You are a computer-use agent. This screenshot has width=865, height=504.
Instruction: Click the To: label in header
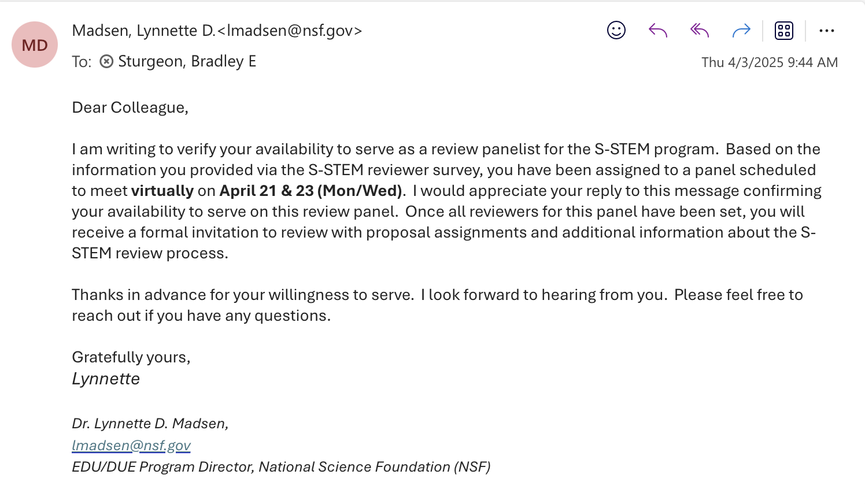tap(82, 62)
